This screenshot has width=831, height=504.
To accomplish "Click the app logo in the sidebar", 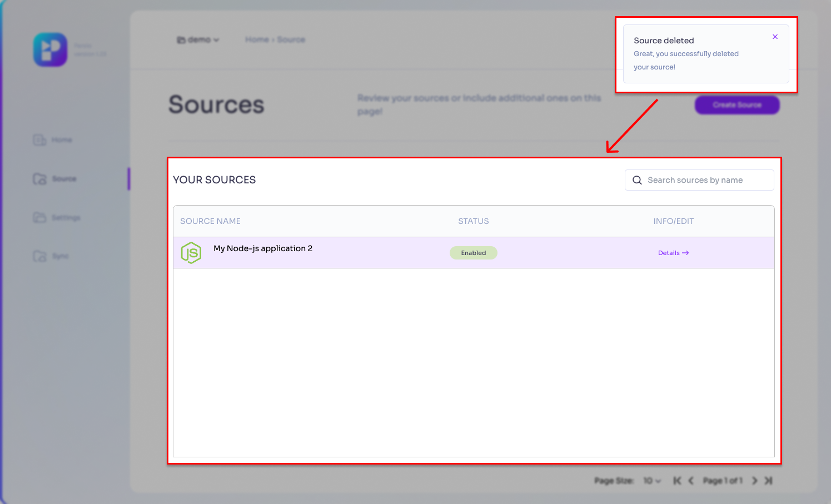I will (50, 50).
